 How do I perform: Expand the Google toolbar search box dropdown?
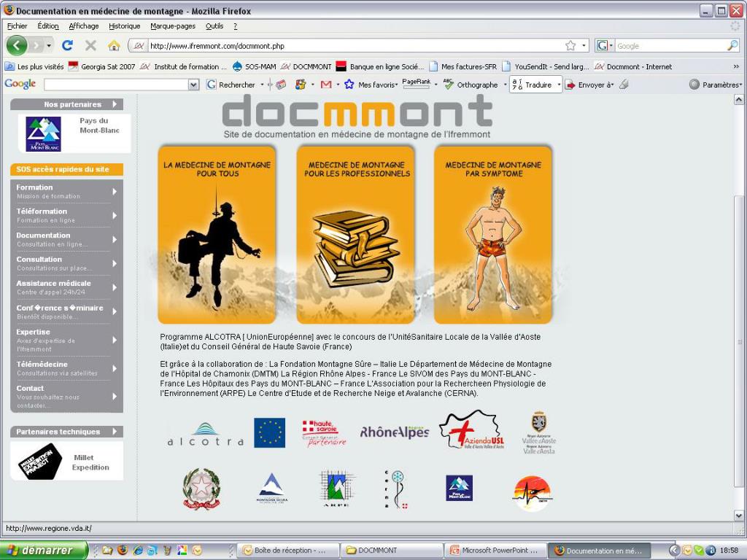coord(193,85)
